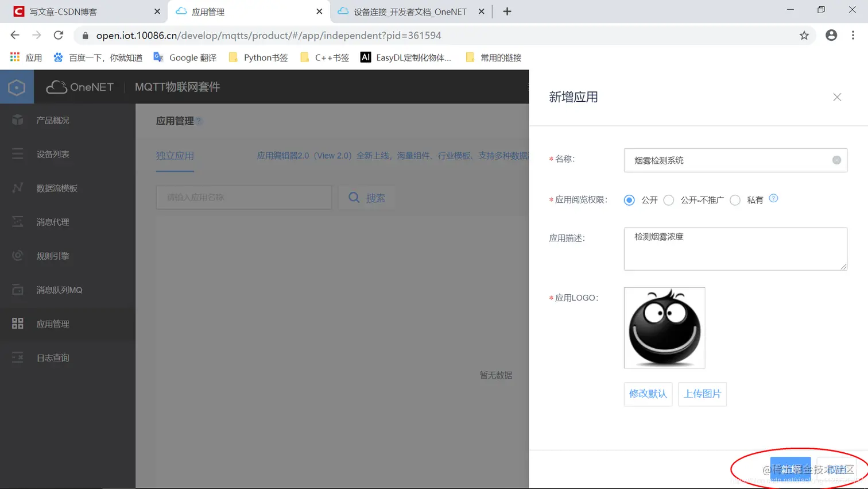Open 常用的链接 bookmark folder
The height and width of the screenshot is (489, 868).
click(x=494, y=57)
